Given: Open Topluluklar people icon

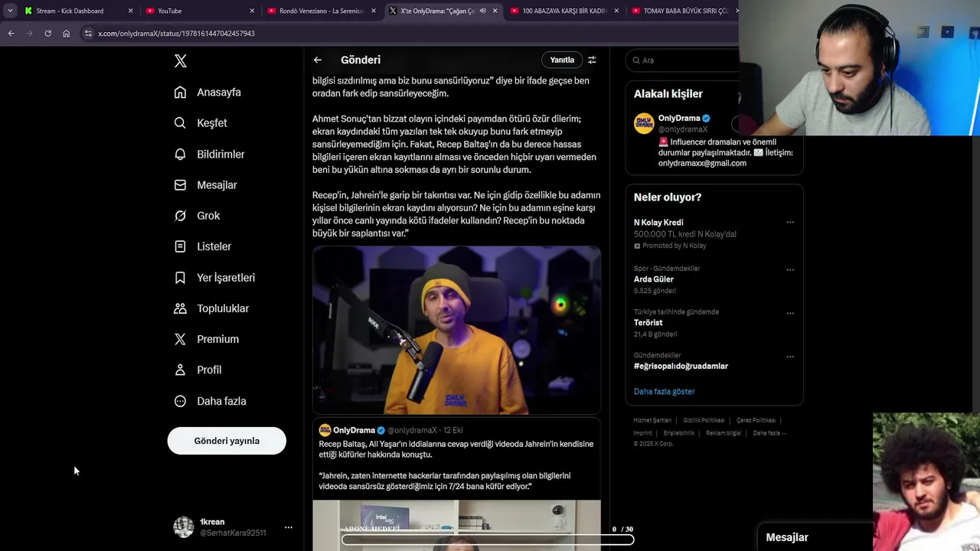Looking at the screenshot, I should (x=180, y=308).
